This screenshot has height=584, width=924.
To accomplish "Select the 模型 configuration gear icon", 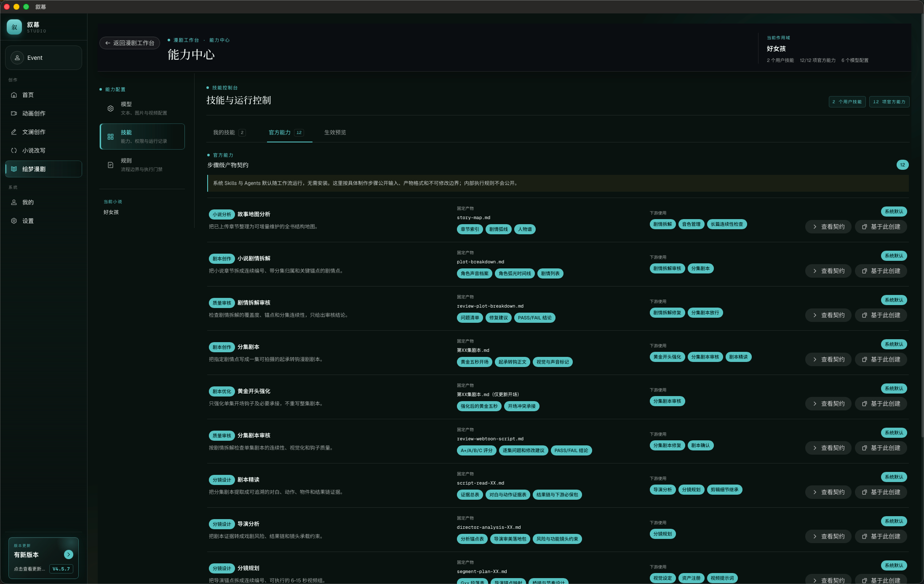I will [110, 108].
